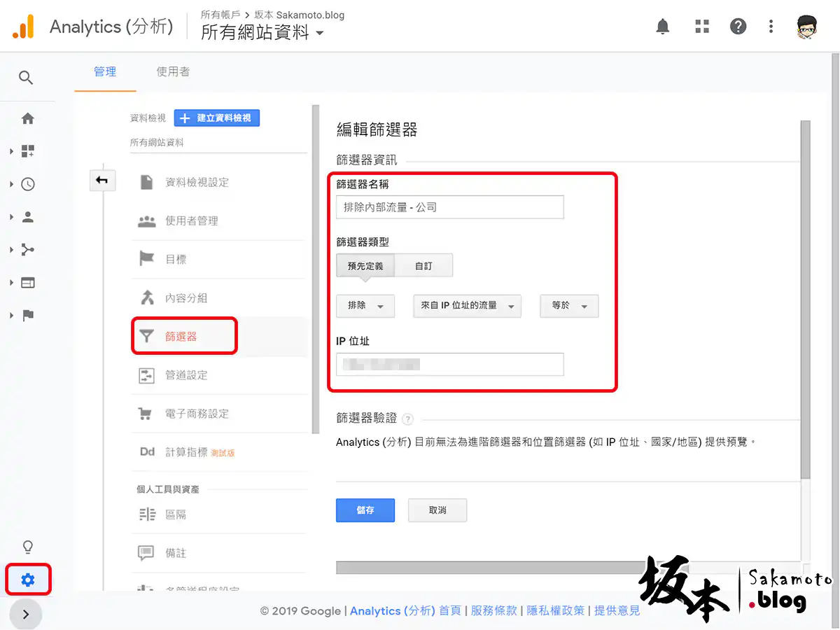This screenshot has height=630, width=840.
Task: Open the Google apps grid icon
Action: pyautogui.click(x=701, y=27)
